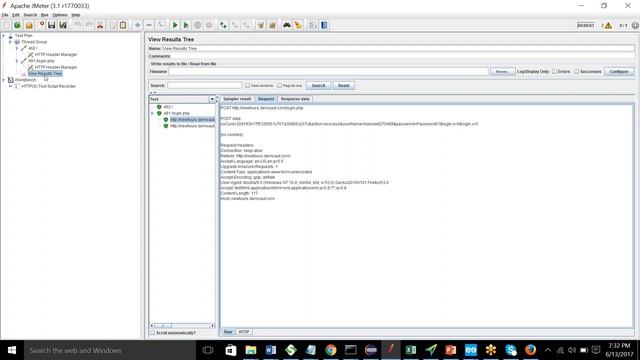Click the Filename input field

[x=329, y=71]
